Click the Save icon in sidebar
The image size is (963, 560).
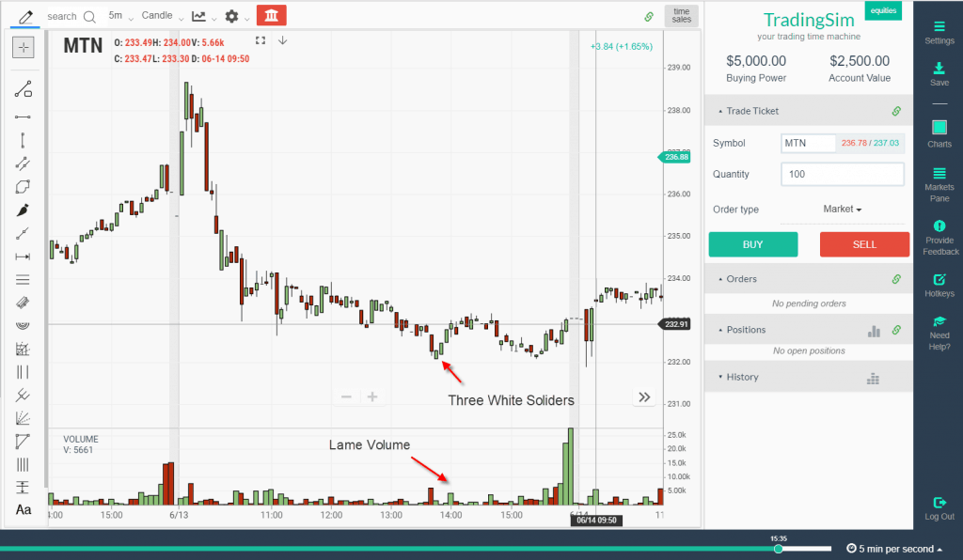(939, 74)
